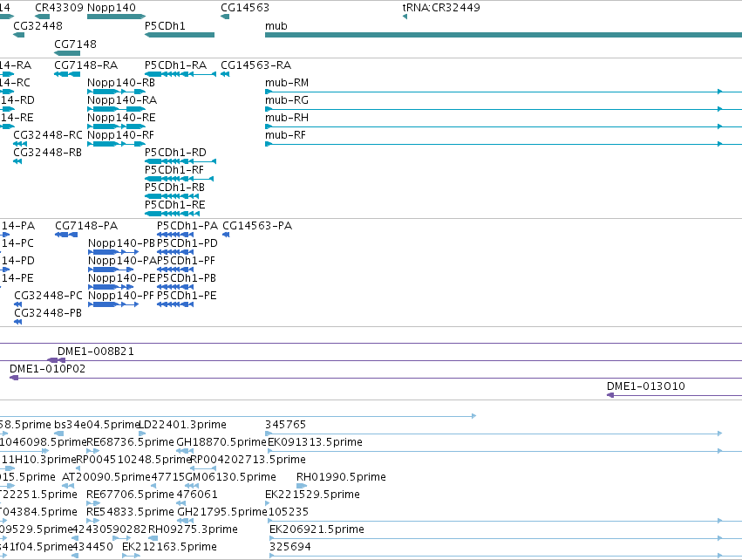Open transcript CG32448-RC
This screenshot has width=742, height=560.
(x=48, y=135)
